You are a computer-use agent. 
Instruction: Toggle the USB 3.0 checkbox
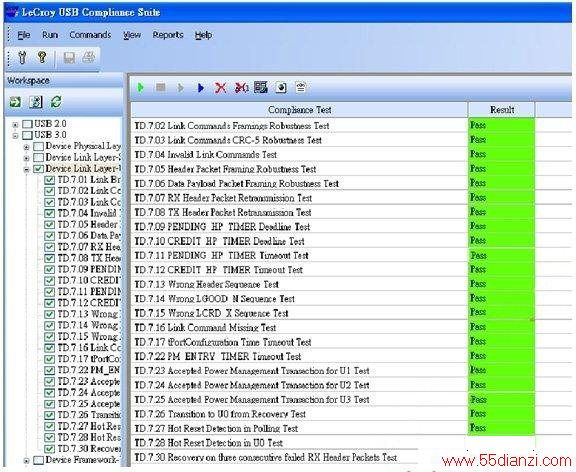tap(27, 136)
